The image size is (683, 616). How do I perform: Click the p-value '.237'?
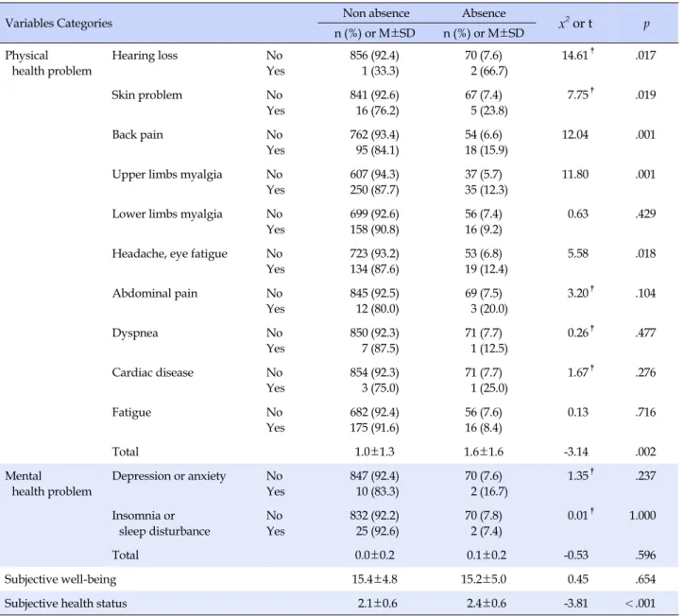click(x=645, y=476)
